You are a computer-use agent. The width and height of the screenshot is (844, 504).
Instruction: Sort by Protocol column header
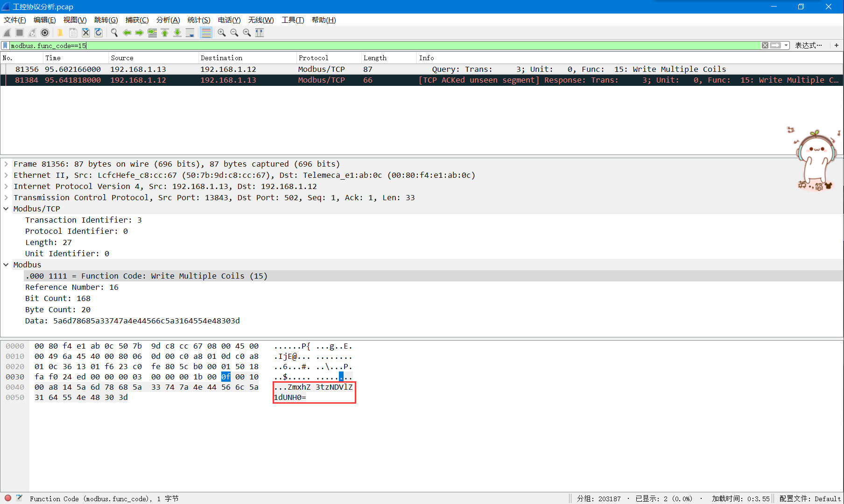329,58
